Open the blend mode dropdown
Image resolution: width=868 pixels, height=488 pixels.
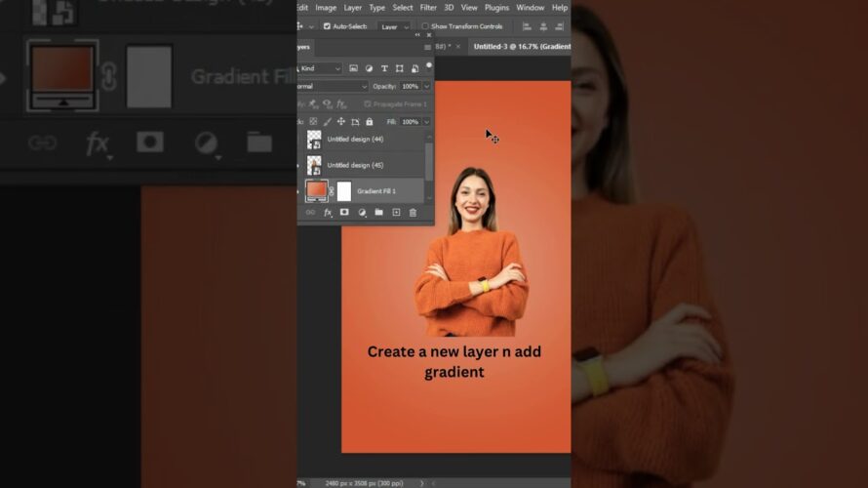(x=333, y=87)
